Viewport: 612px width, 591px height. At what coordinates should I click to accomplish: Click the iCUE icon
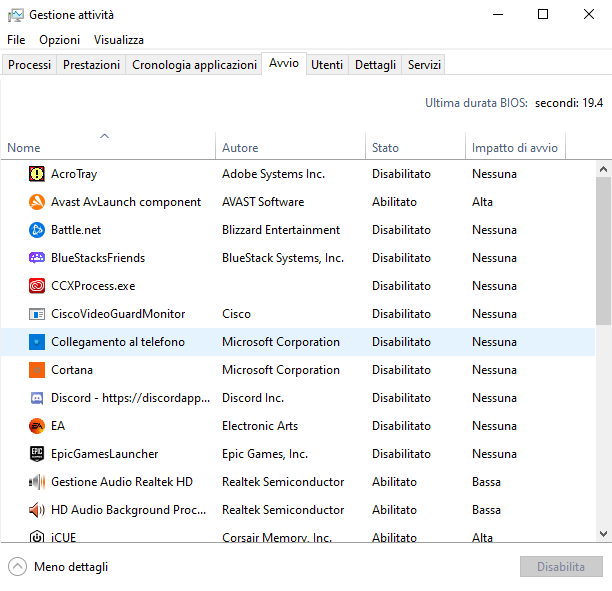click(x=37, y=536)
